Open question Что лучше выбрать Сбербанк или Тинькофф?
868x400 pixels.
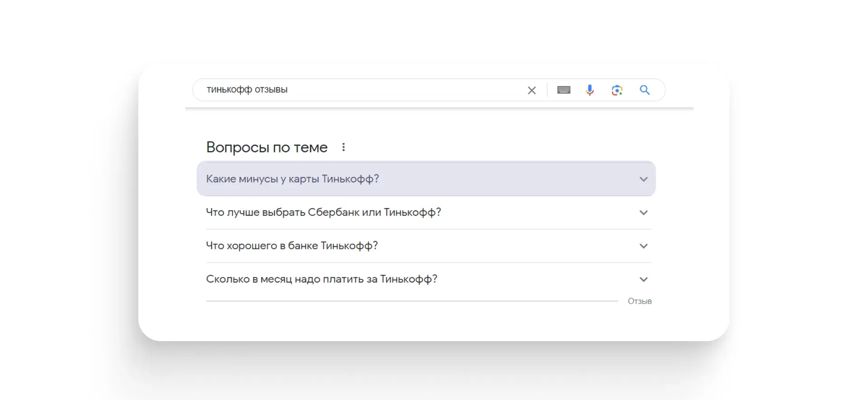[429, 212]
